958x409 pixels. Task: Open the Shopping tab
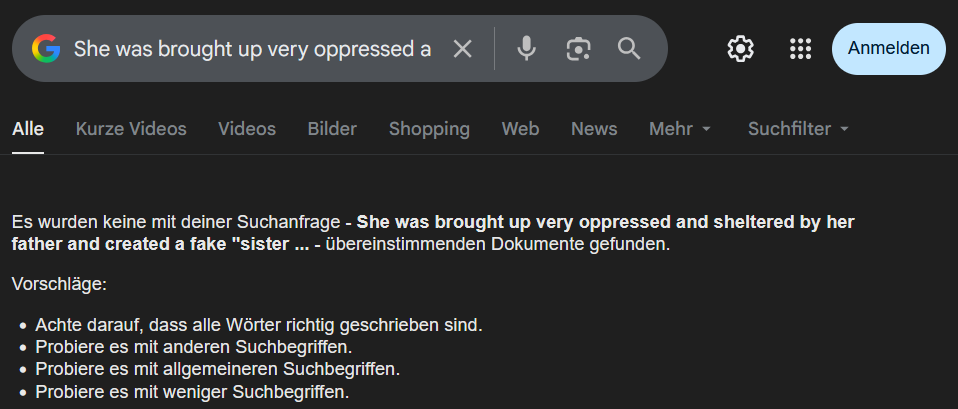point(430,129)
